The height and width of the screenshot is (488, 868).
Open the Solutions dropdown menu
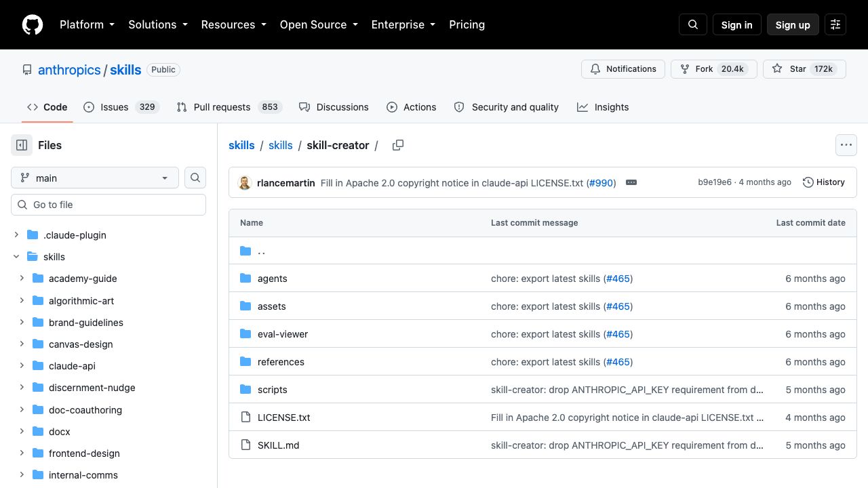click(157, 24)
